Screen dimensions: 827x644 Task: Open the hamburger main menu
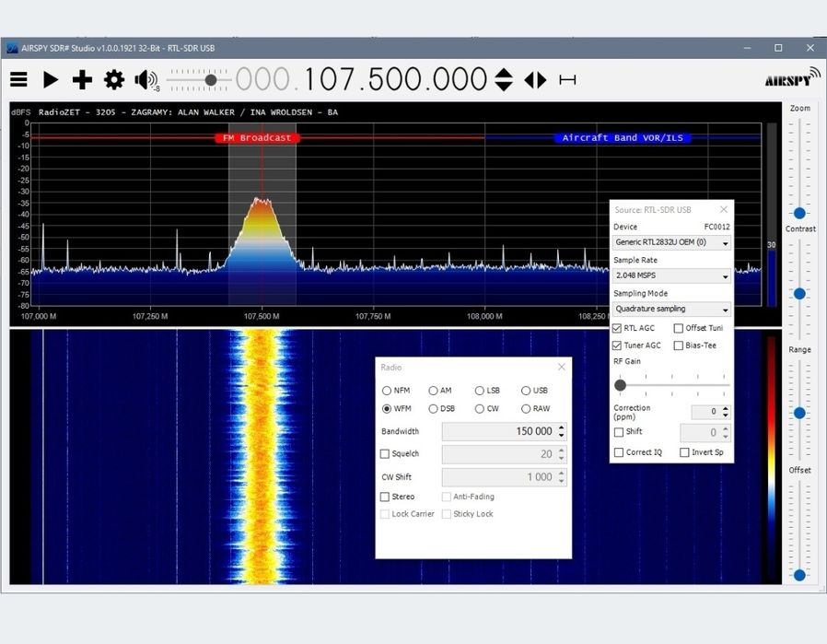point(18,80)
